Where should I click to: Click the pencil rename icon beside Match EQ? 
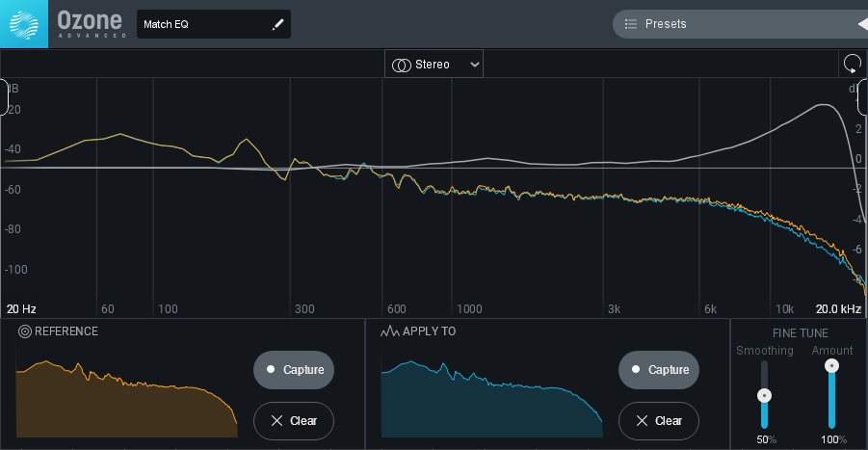click(277, 24)
